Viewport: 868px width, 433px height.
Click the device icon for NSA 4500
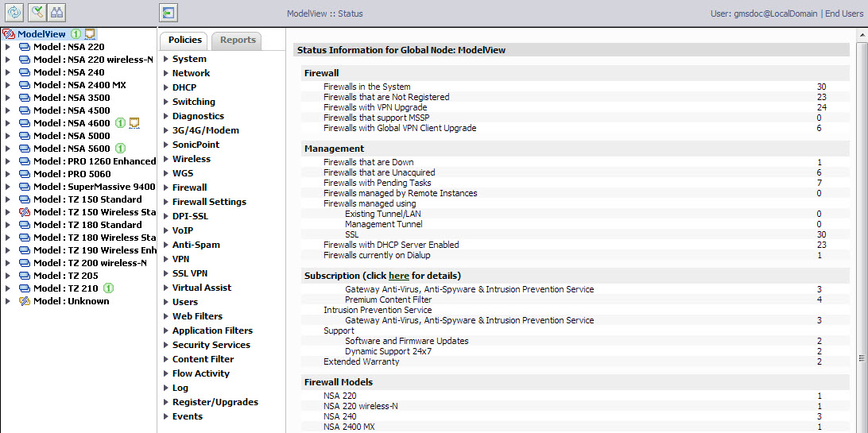point(25,110)
